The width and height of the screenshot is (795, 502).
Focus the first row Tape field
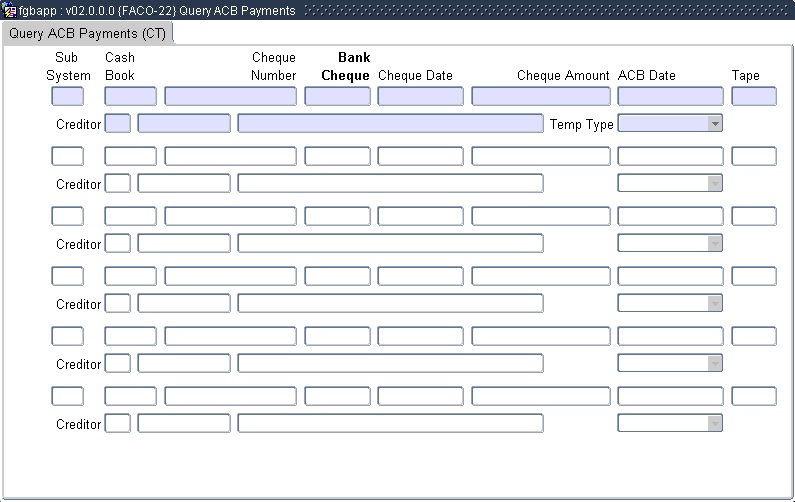tap(753, 97)
